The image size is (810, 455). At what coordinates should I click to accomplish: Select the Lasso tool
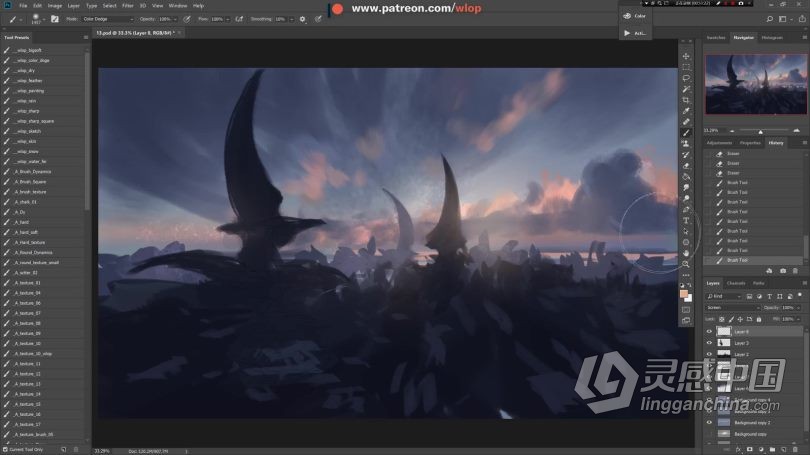coord(686,78)
